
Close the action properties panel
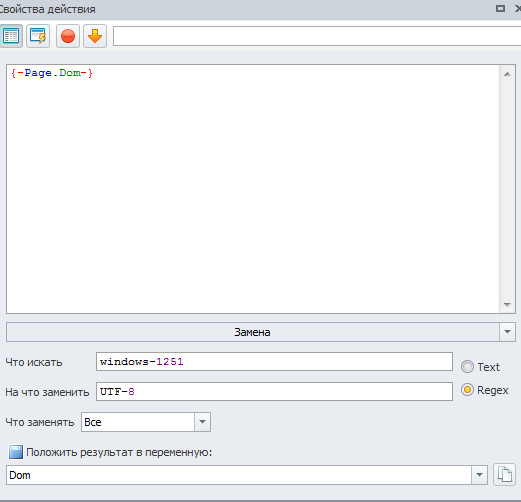(518, 9)
